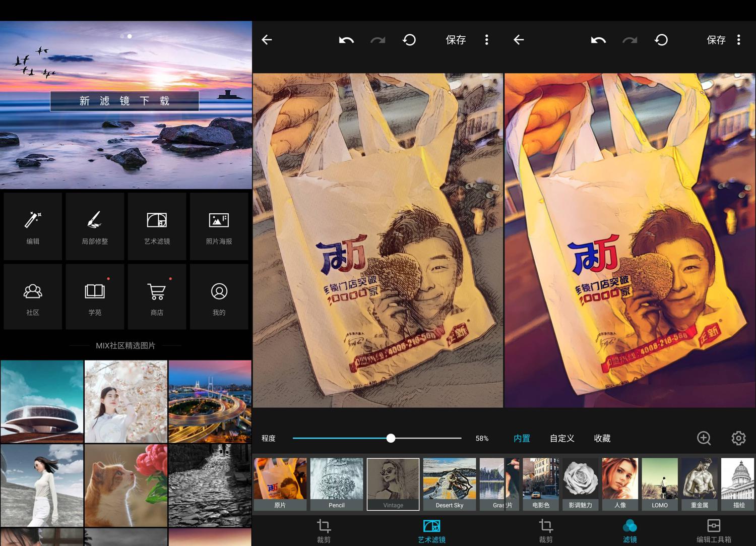756x546 pixels.
Task: Click the 程度 intensity slider handle
Action: 391,438
